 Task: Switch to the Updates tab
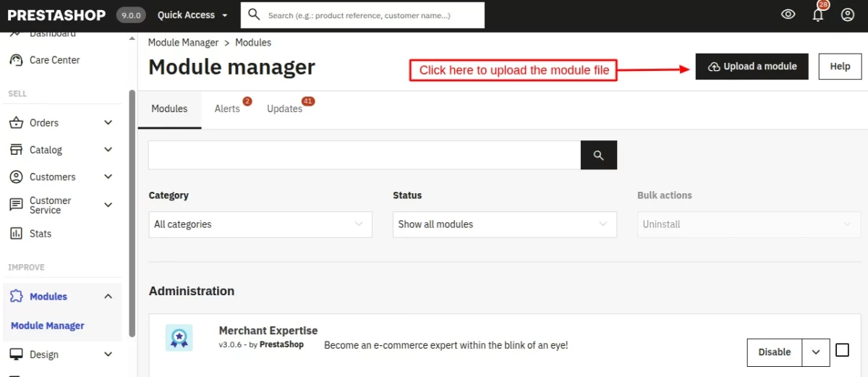[x=285, y=109]
